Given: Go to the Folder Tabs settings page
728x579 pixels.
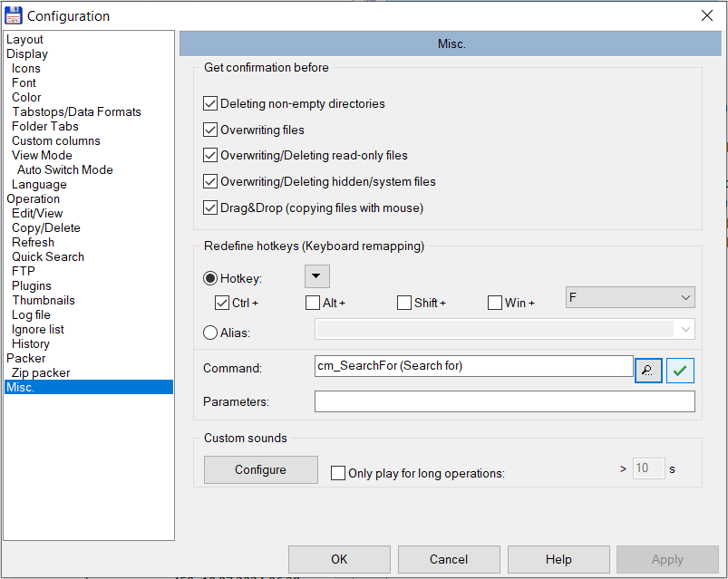Looking at the screenshot, I should click(x=45, y=126).
